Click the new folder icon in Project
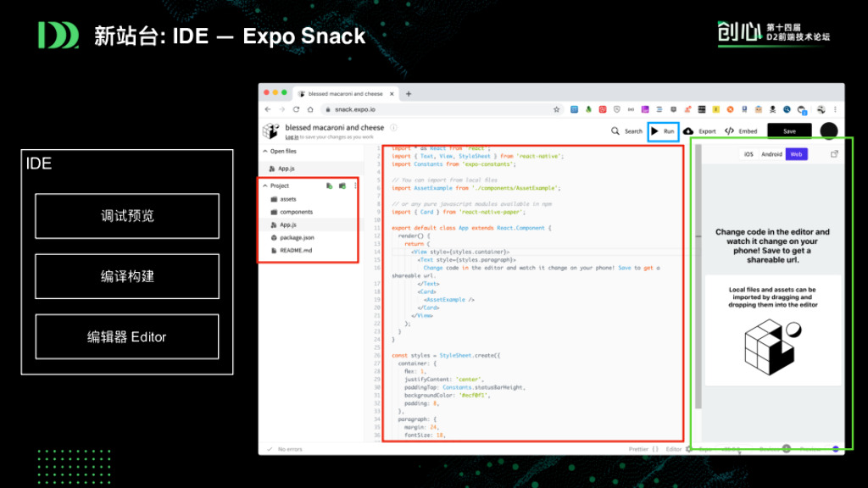The width and height of the screenshot is (868, 488). point(342,186)
